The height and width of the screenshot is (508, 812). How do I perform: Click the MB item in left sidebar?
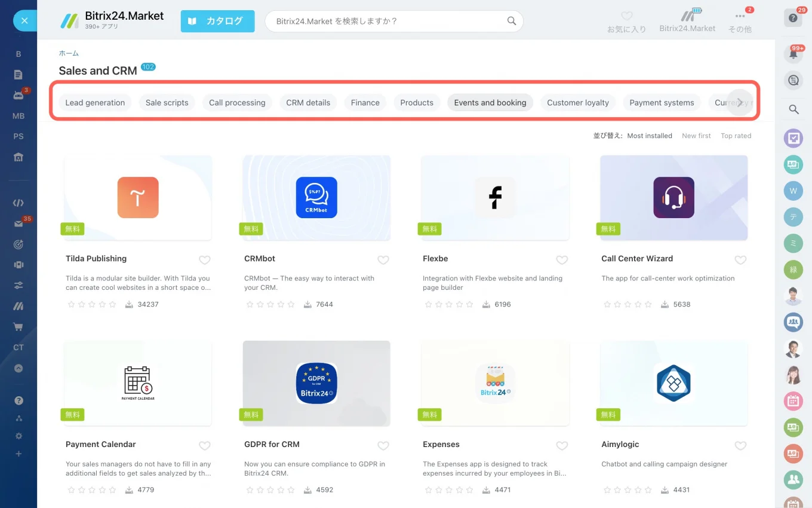[x=19, y=116]
